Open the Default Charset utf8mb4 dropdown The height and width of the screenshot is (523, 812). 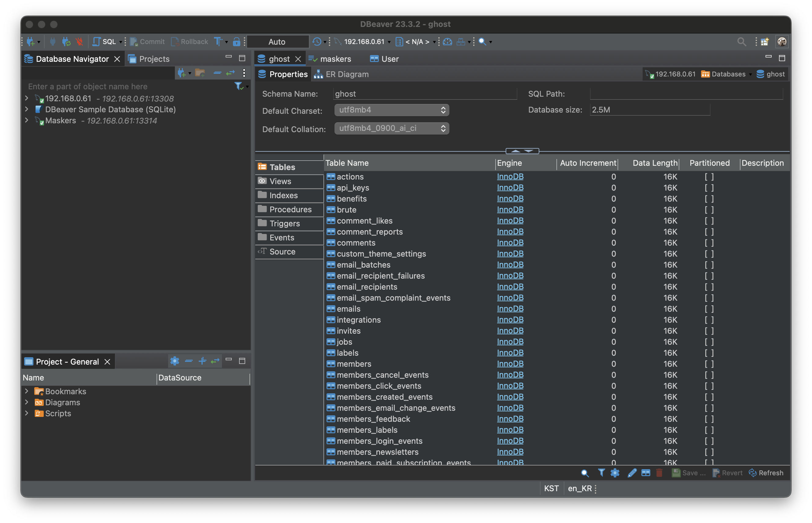392,110
